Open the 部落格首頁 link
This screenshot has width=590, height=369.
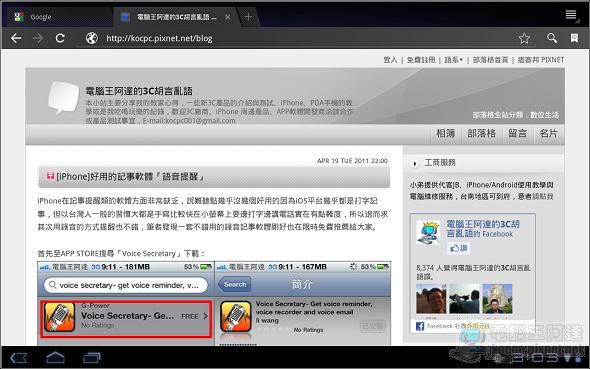click(490, 60)
